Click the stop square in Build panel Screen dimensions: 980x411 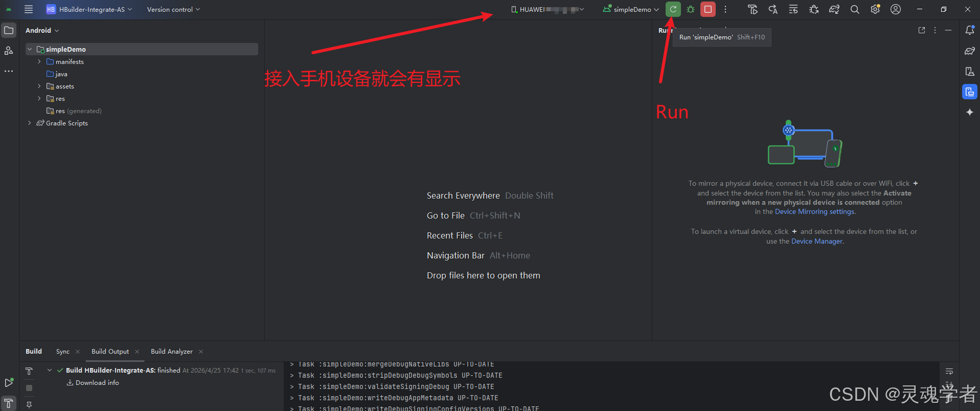pos(29,388)
